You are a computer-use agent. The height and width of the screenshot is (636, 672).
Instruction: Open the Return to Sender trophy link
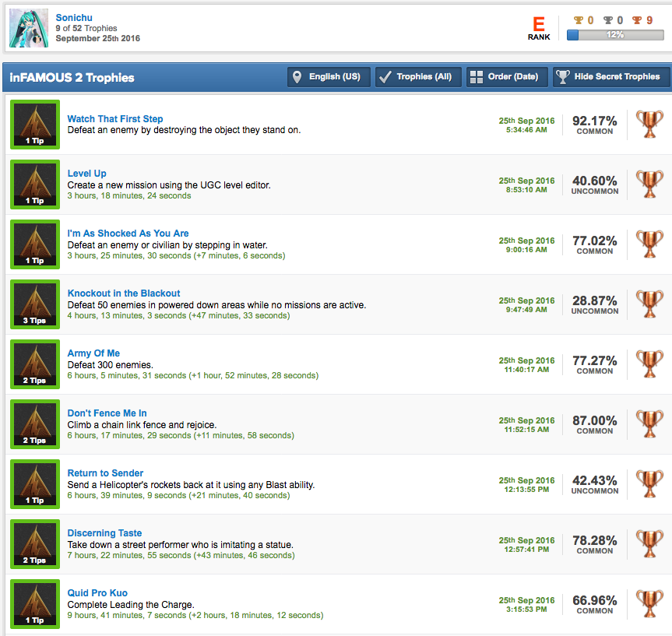pyautogui.click(x=105, y=473)
